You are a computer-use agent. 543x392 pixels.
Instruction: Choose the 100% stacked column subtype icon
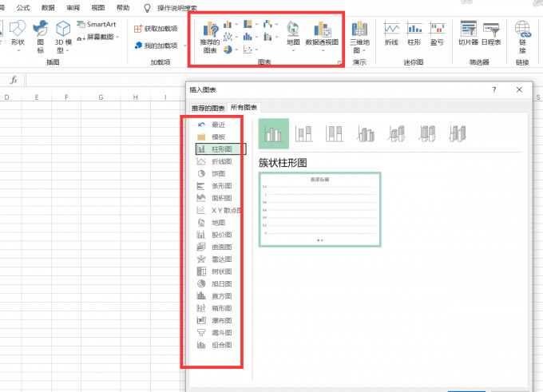click(x=334, y=134)
